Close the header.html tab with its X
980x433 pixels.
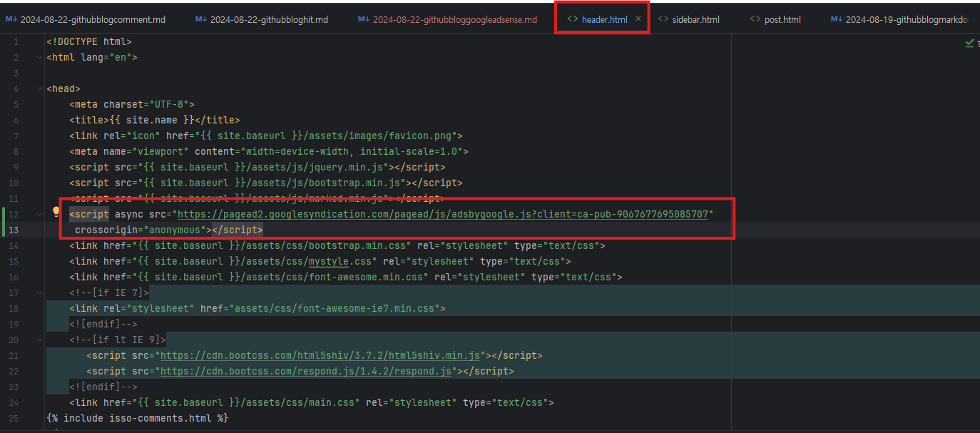(x=638, y=19)
